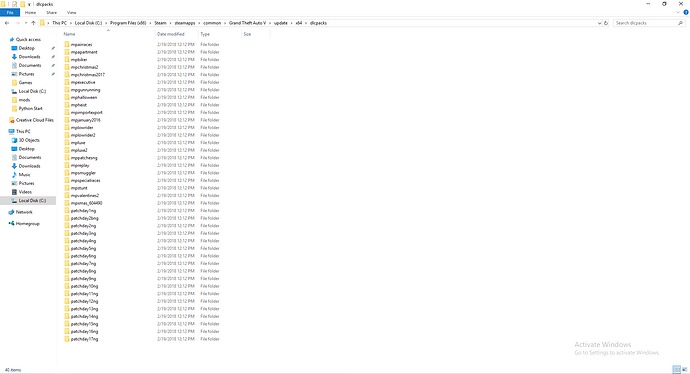Open the chevron after common in address bar
Image resolution: width=690 pixels, height=374 pixels.
[x=225, y=23]
